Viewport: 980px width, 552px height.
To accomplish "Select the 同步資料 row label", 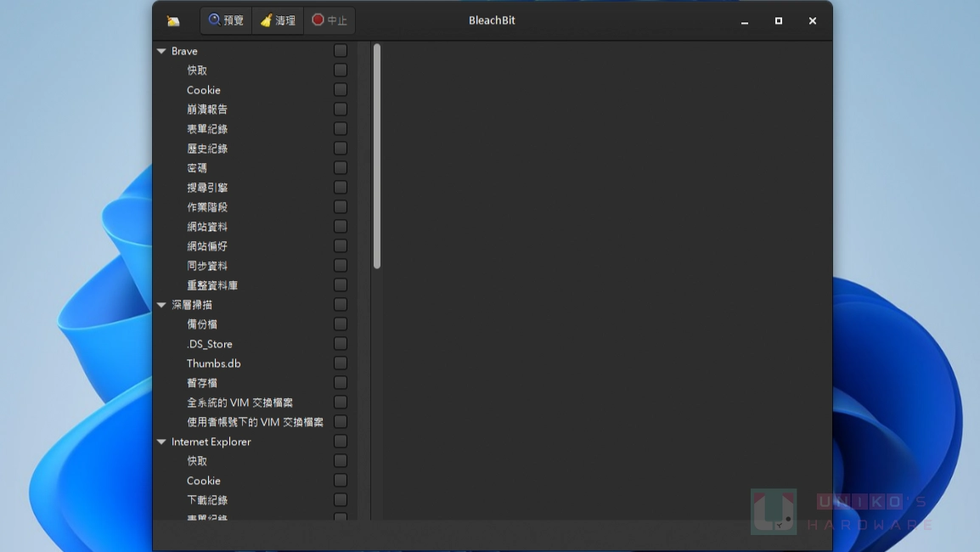I will click(207, 266).
